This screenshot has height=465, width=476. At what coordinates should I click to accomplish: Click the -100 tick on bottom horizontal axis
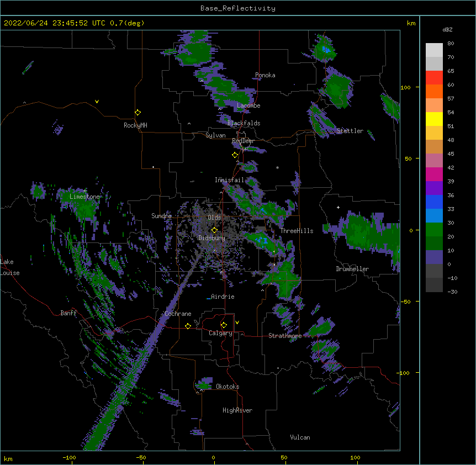[x=69, y=458]
